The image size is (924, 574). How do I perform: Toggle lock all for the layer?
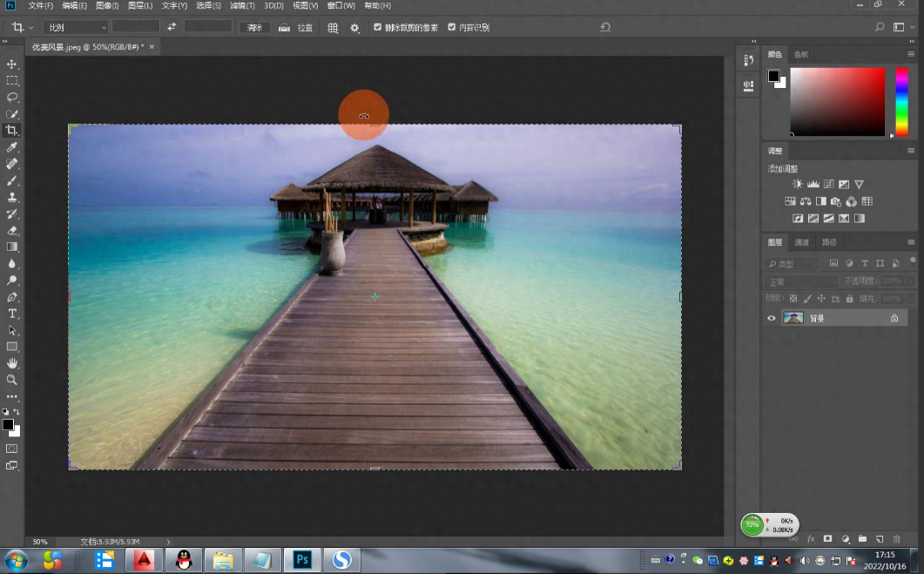click(849, 299)
